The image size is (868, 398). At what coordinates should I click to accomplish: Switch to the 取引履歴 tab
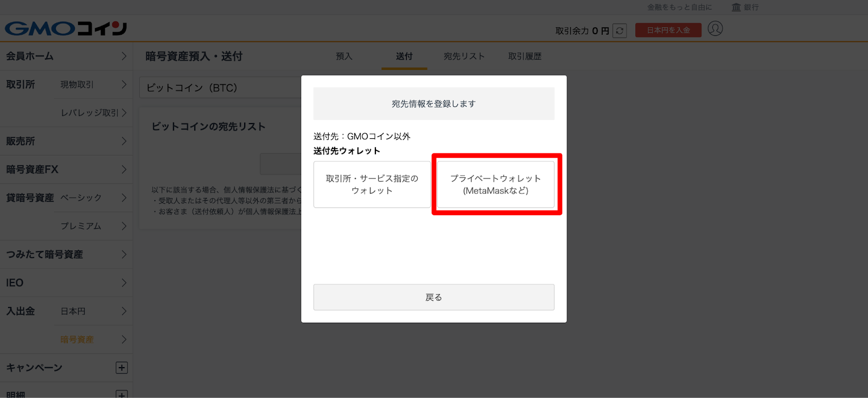click(525, 56)
